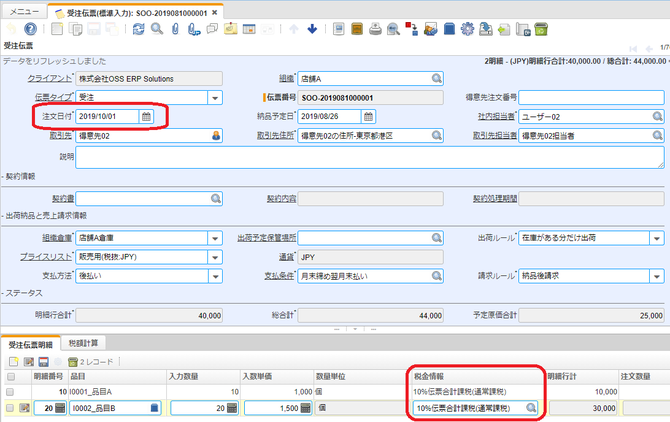Click the Copy record toolbar icon
Screen dimensions: 670x422
coord(76,29)
